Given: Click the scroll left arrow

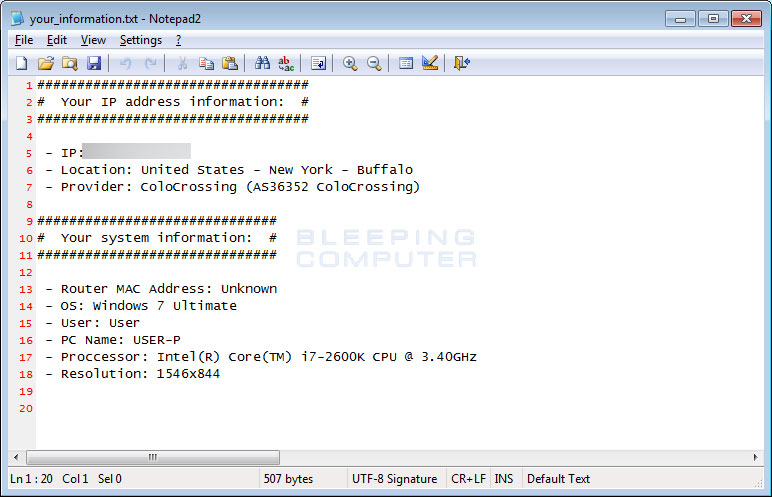Looking at the screenshot, I should 16,458.
